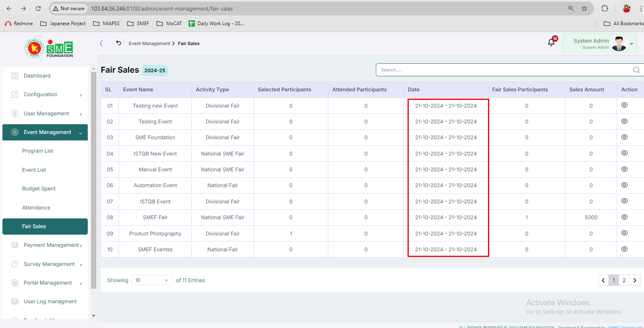644x328 pixels.
Task: View details of ISTQB New Event
Action: (624, 153)
